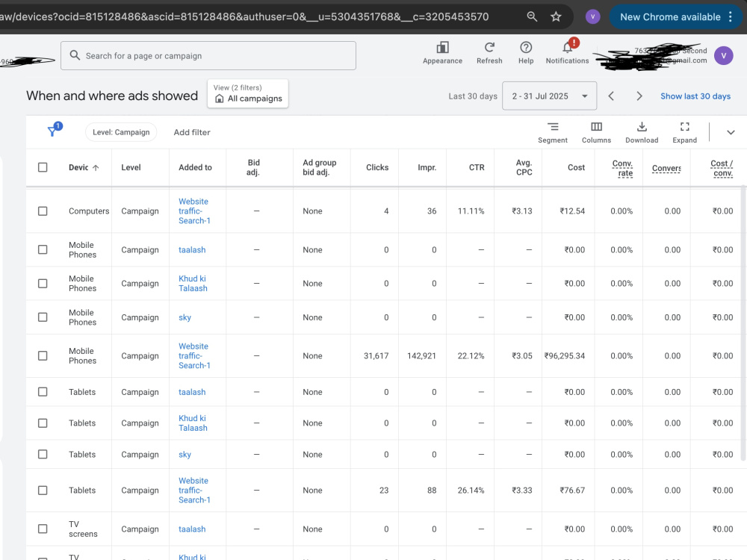This screenshot has height=560, width=747.
Task: Open the Columns selector icon
Action: point(596,127)
